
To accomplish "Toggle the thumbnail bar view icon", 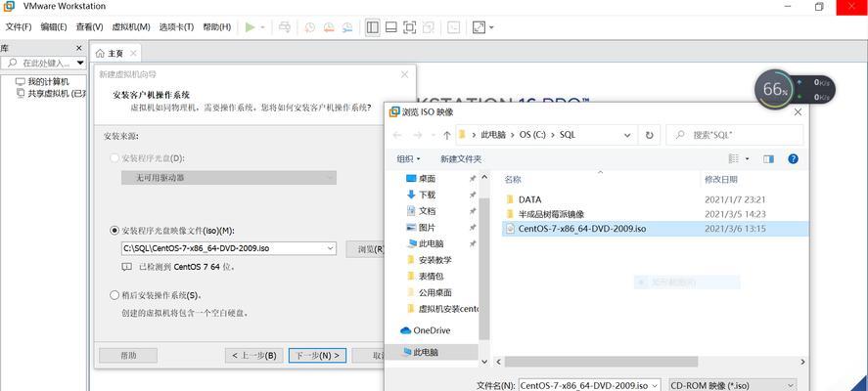I will coord(390,27).
